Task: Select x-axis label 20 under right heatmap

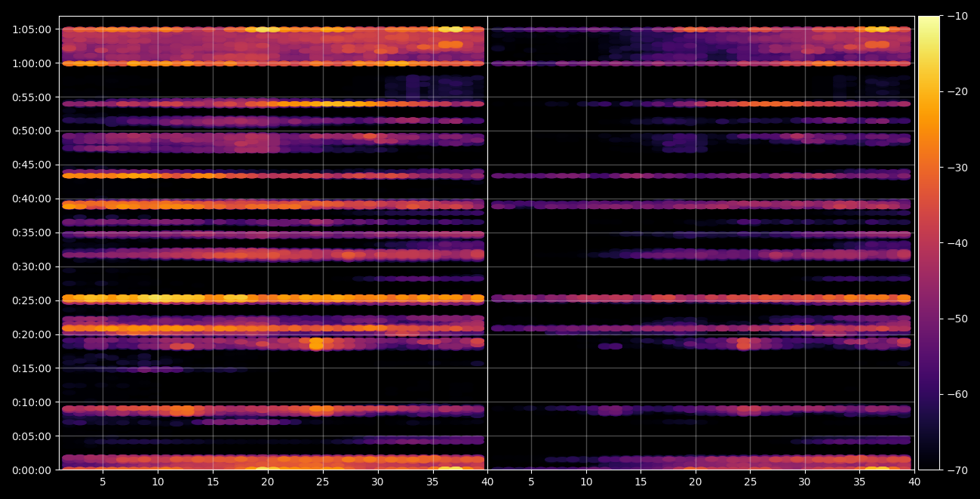Action: coord(696,481)
